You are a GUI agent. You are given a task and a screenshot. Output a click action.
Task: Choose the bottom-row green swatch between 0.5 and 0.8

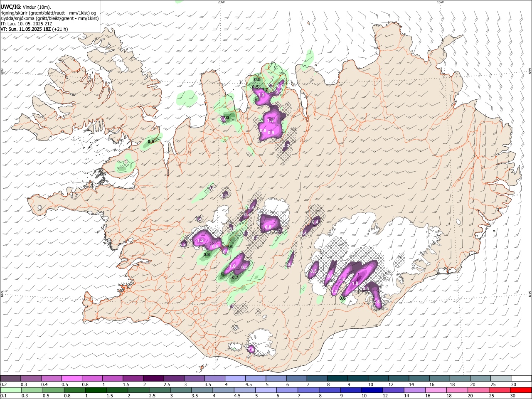(x=53, y=390)
